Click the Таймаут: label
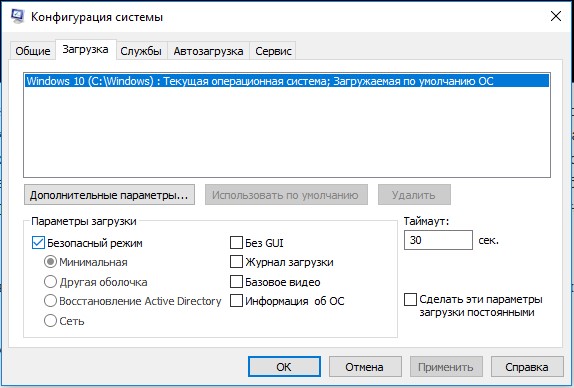 point(426,221)
